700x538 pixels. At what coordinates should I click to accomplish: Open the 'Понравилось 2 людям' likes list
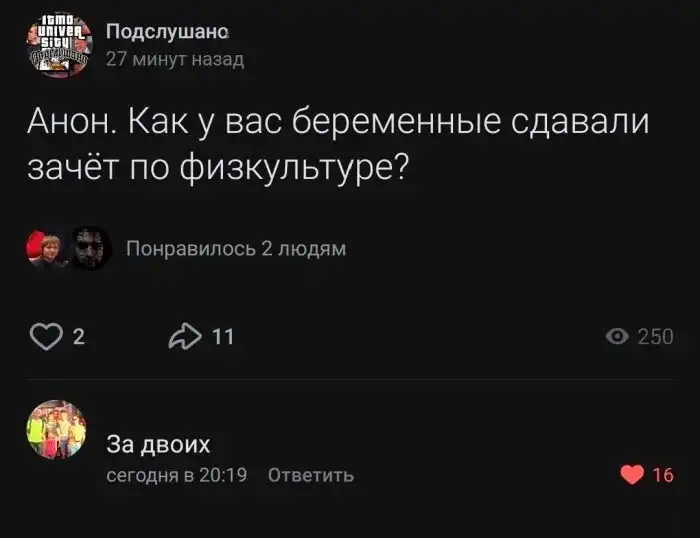[236, 249]
